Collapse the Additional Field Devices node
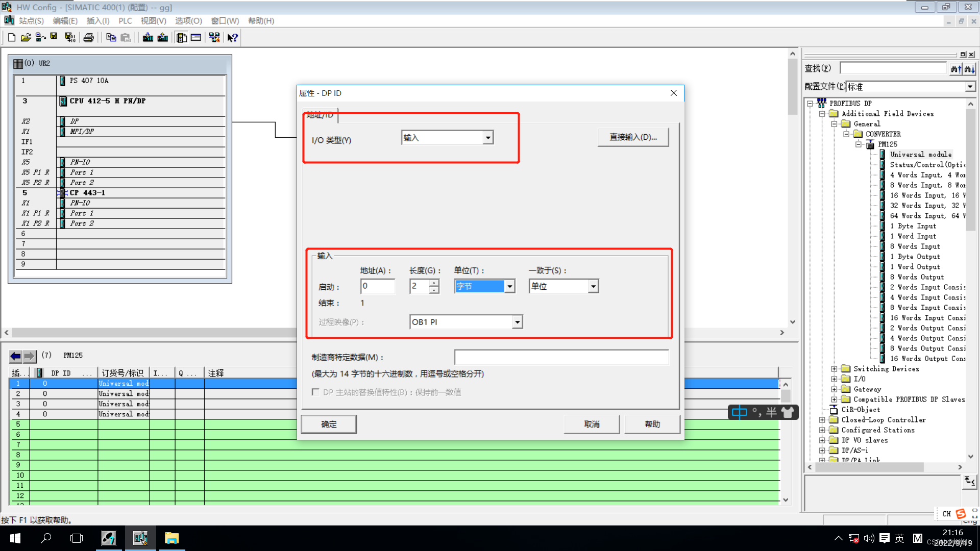 pos(822,114)
